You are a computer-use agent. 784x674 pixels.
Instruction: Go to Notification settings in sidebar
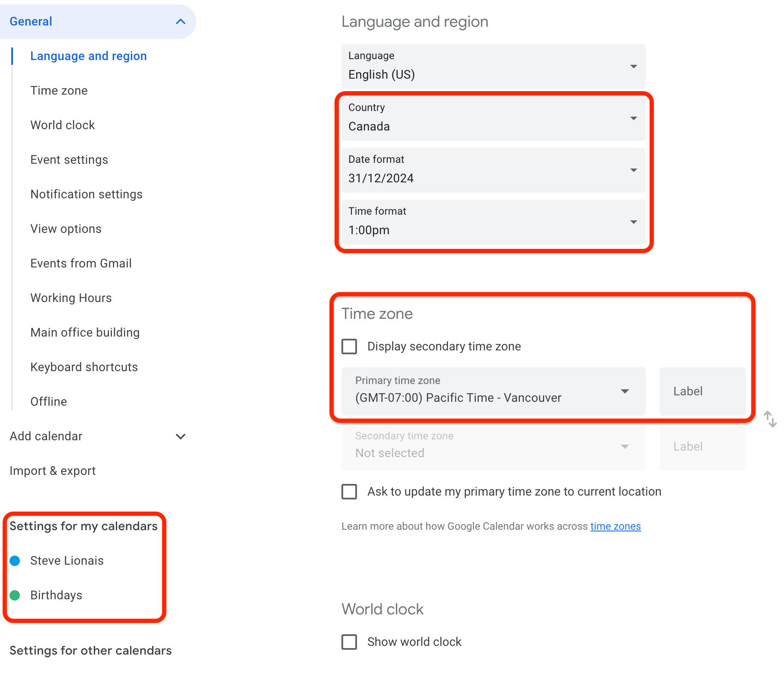click(x=86, y=194)
